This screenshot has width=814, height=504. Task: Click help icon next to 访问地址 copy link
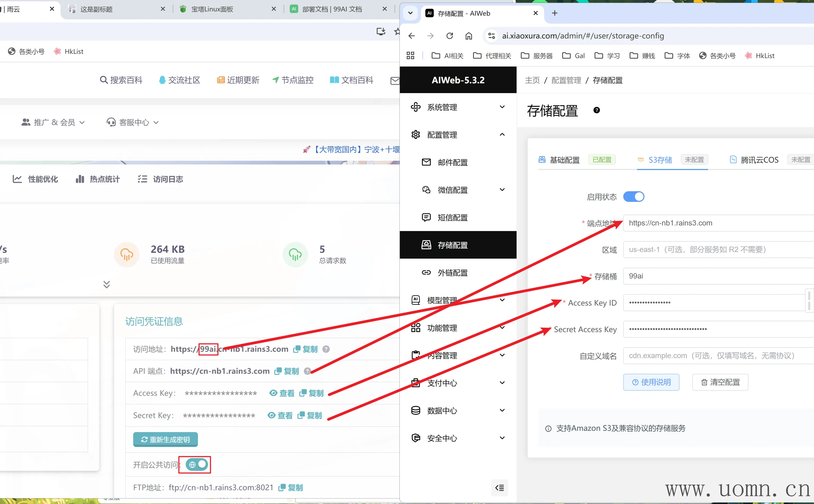(326, 349)
